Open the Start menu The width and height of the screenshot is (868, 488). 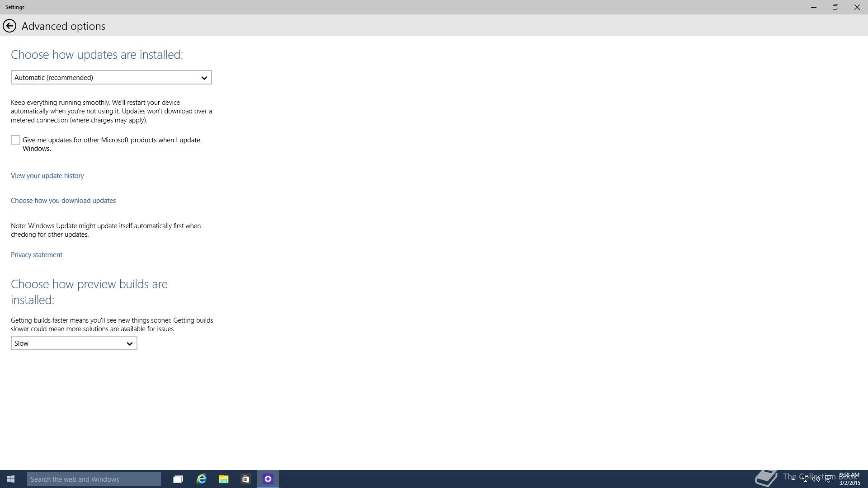point(11,479)
